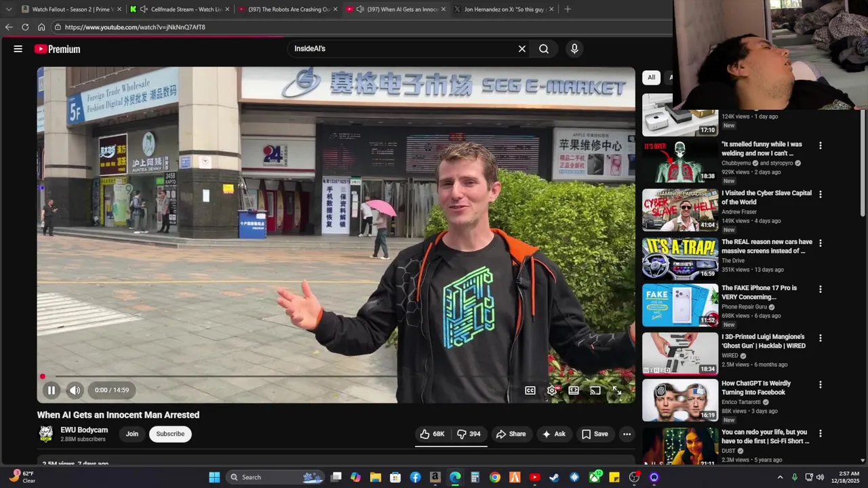
Task: Open options menu for FAKE iPhone 17 video
Action: tap(821, 289)
